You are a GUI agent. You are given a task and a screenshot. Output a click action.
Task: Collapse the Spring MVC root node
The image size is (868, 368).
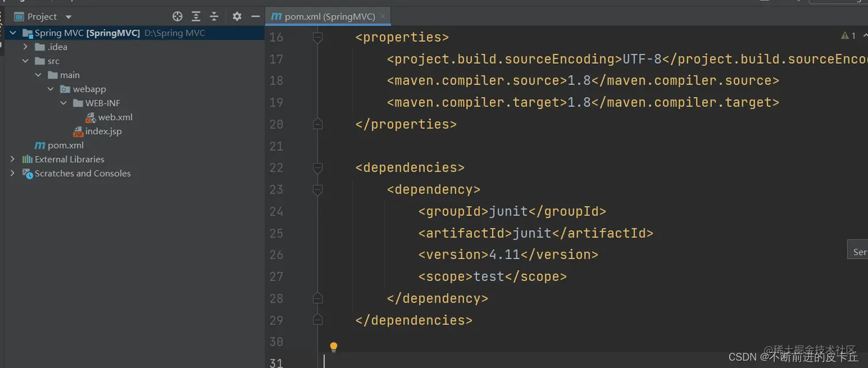(13, 33)
